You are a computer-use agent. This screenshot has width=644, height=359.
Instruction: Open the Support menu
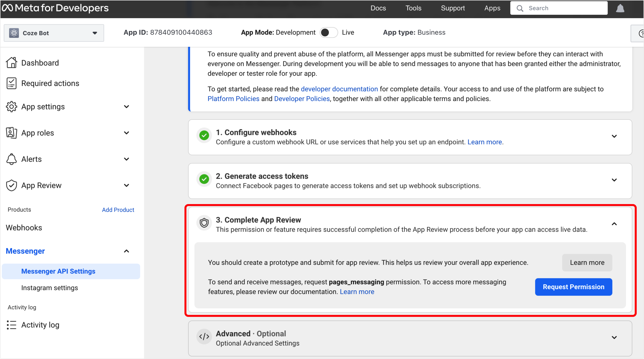point(453,8)
